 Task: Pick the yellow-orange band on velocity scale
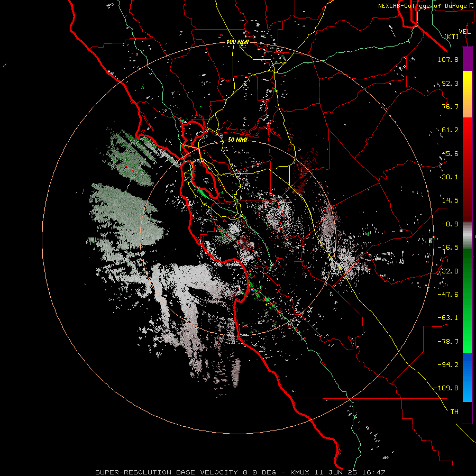tap(467, 94)
